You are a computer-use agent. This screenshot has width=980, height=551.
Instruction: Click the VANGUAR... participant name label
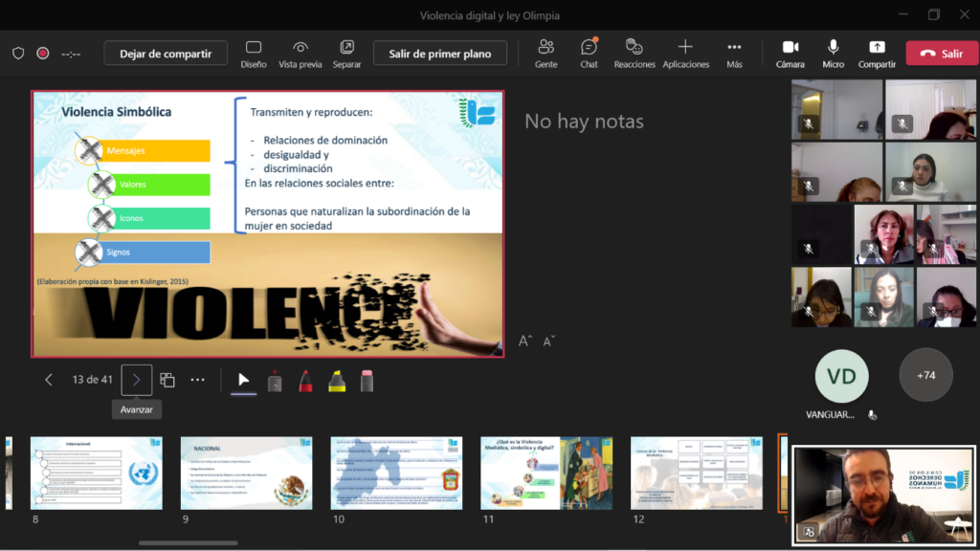coord(830,415)
